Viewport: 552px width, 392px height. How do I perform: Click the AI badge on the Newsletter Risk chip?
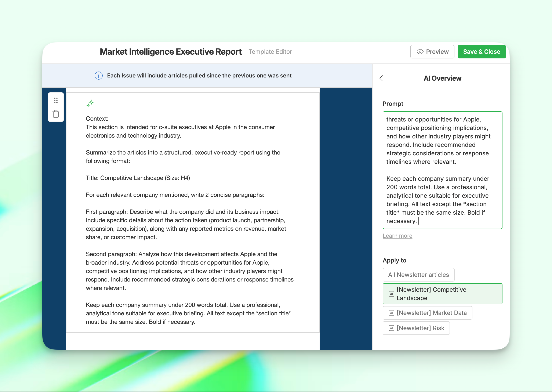click(x=392, y=328)
